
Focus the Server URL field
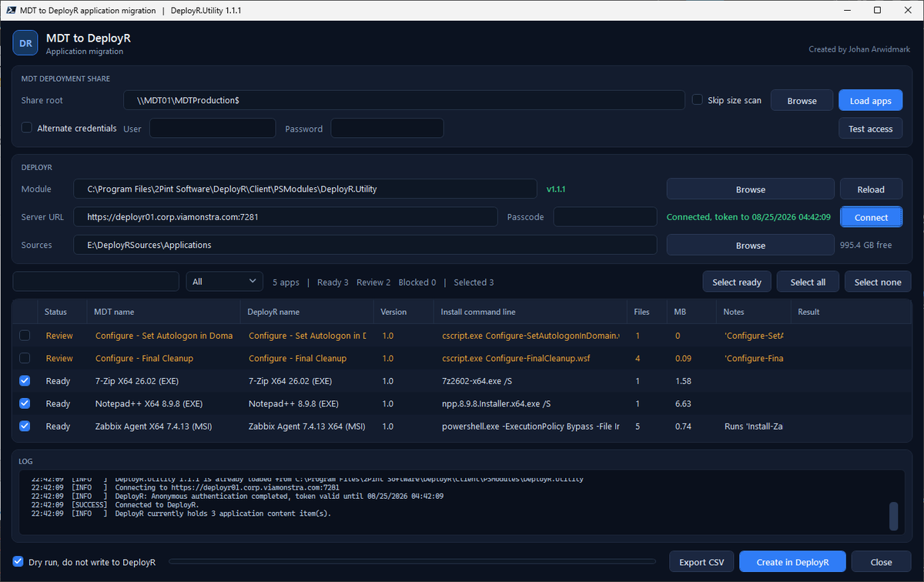pyautogui.click(x=286, y=217)
